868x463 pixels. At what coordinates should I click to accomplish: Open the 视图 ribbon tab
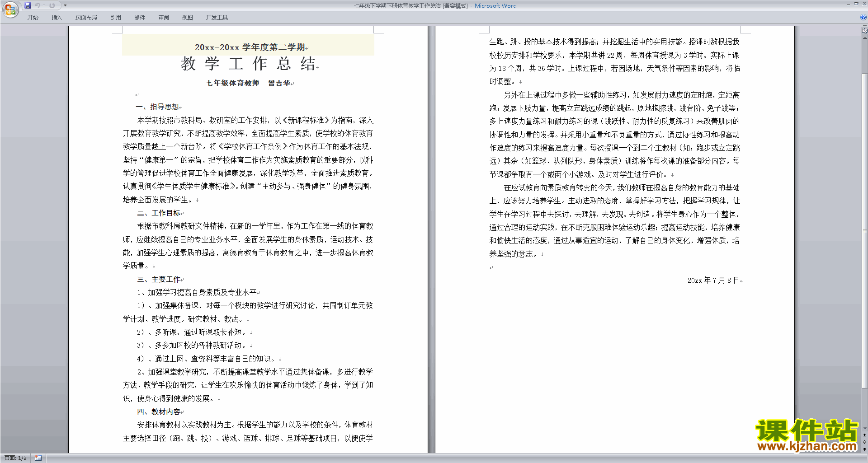click(188, 18)
